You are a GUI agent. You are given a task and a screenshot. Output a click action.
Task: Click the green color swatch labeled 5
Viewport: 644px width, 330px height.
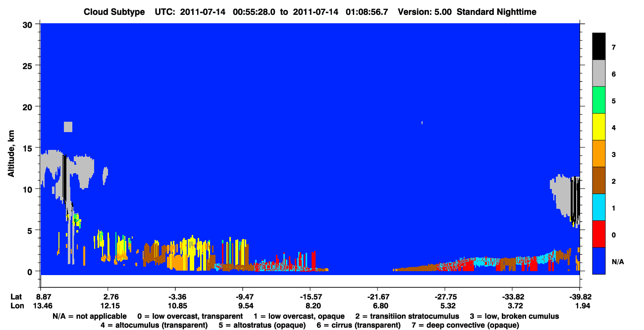pos(599,100)
